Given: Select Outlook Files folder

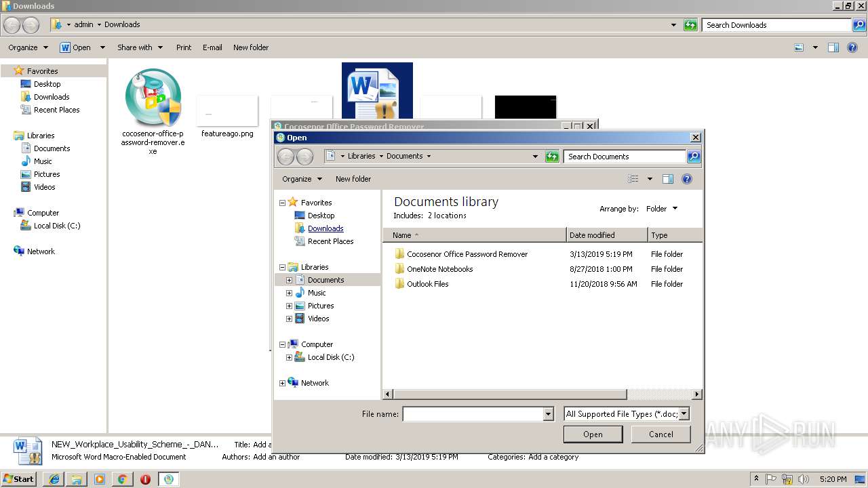Looking at the screenshot, I should (428, 284).
